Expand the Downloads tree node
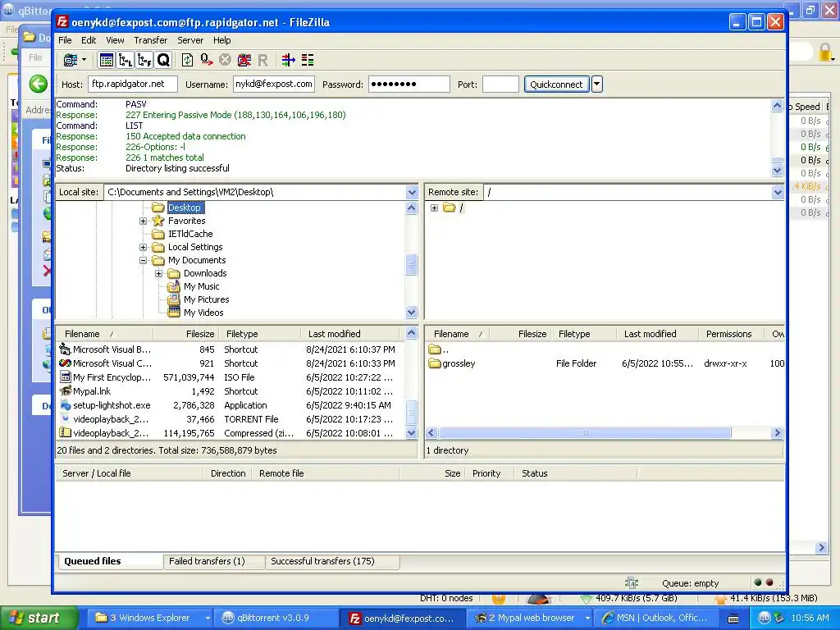840x630 pixels. [x=158, y=273]
